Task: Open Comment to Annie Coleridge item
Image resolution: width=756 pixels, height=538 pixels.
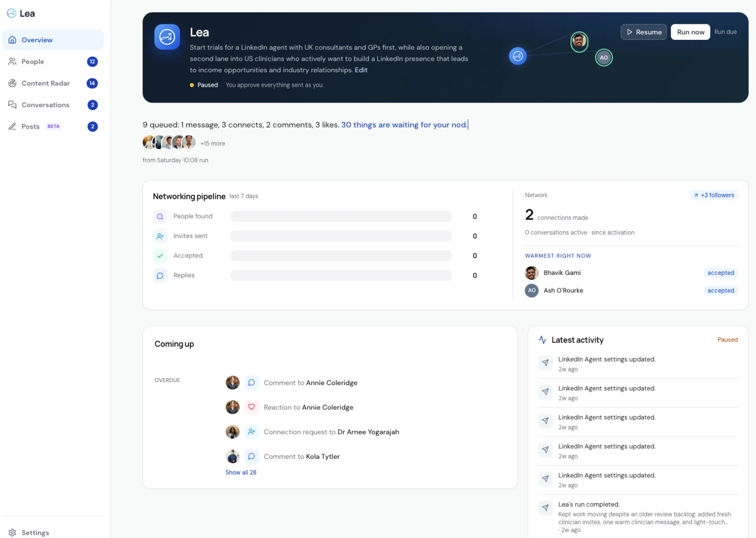Action: [310, 383]
